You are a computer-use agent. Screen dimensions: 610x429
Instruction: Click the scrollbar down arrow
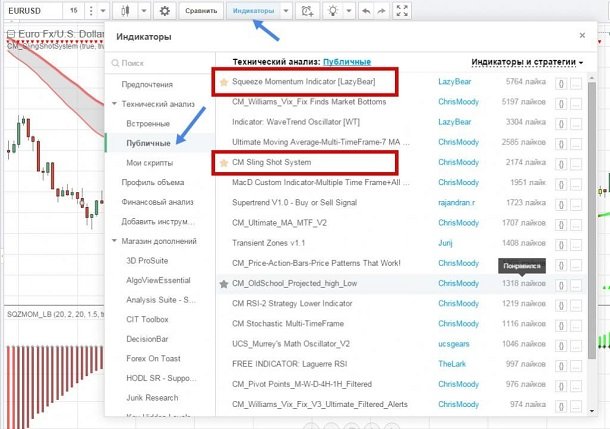(592, 411)
